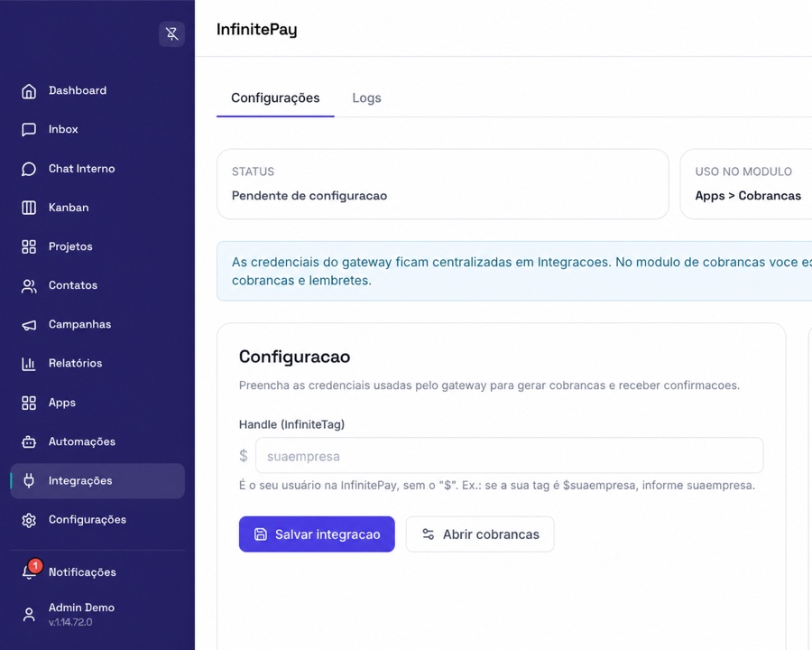
Task: Click Abrir cobrancas button
Action: coord(480,534)
